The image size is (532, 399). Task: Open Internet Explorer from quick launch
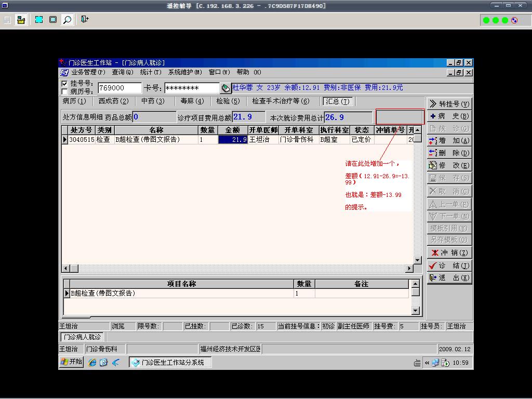pos(92,362)
